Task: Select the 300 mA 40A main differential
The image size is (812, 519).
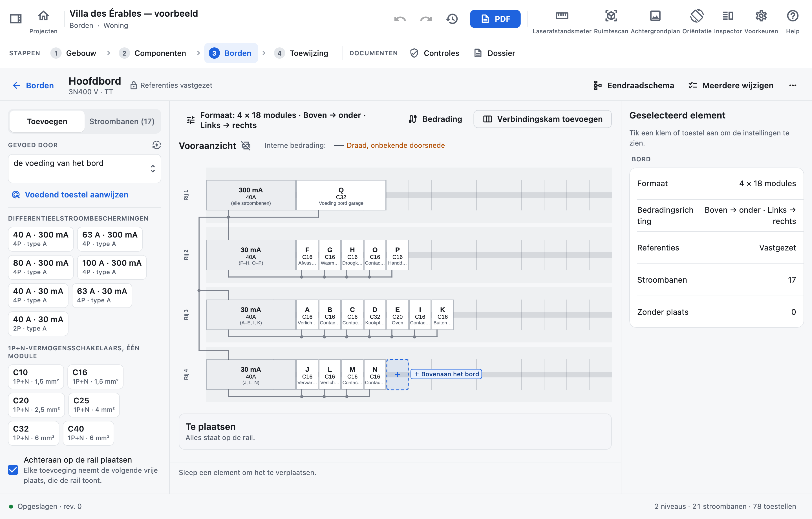Action: [251, 195]
